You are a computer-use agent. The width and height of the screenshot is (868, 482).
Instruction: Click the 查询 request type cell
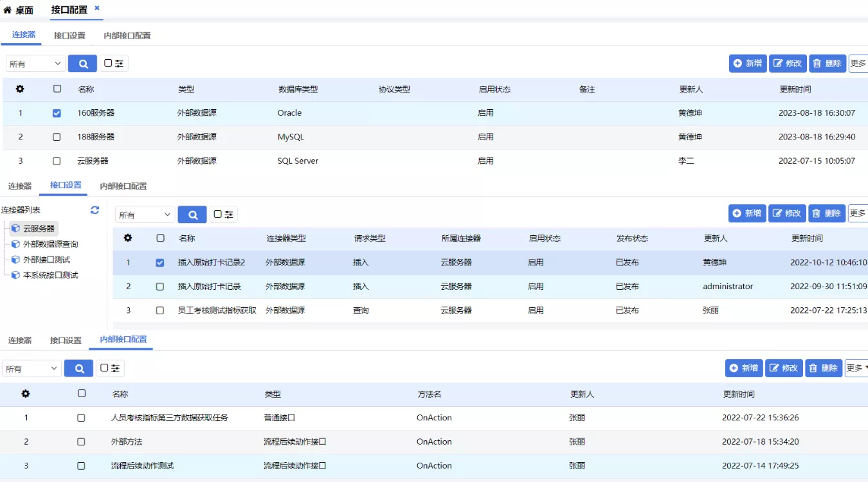click(361, 310)
